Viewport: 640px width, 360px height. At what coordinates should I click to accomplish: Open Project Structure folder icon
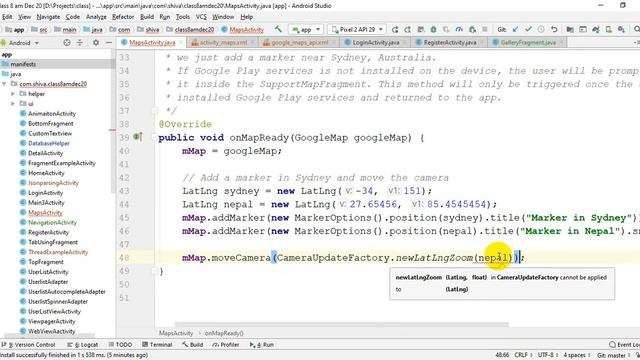point(570,29)
